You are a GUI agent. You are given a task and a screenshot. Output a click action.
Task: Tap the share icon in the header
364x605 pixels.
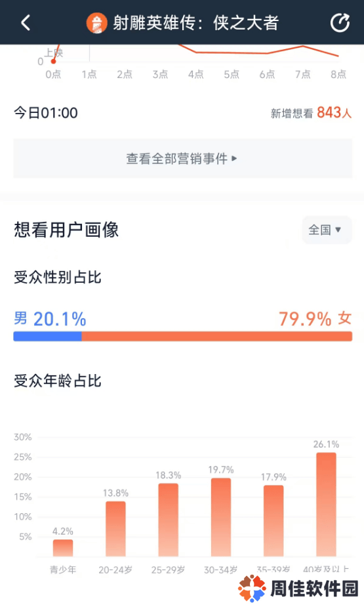click(340, 22)
